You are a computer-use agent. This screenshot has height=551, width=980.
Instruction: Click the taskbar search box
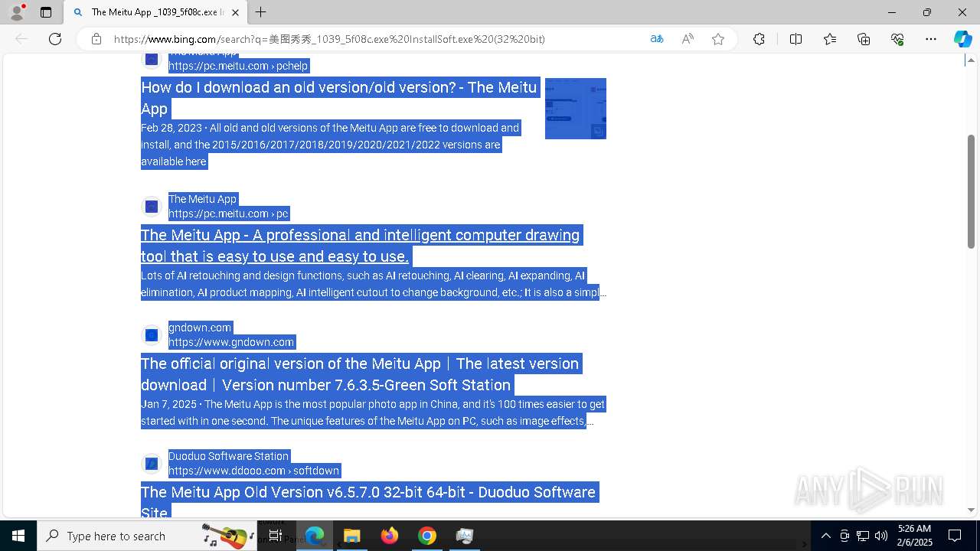tap(147, 536)
